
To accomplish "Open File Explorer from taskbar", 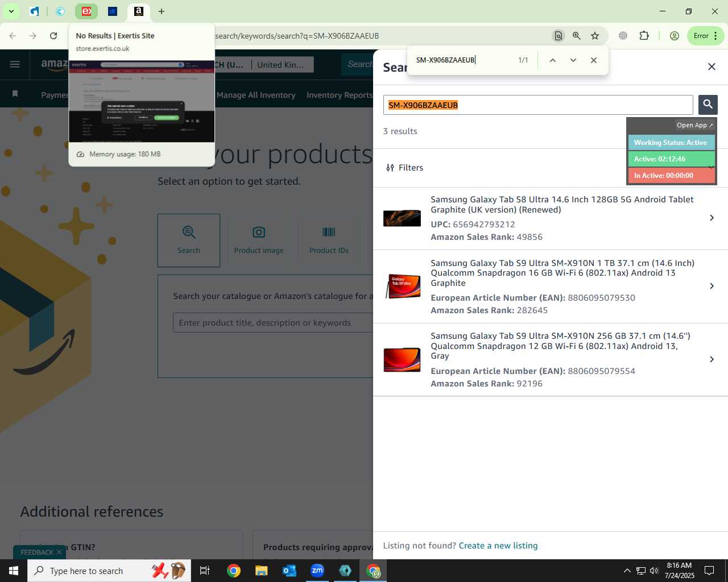I will [261, 571].
